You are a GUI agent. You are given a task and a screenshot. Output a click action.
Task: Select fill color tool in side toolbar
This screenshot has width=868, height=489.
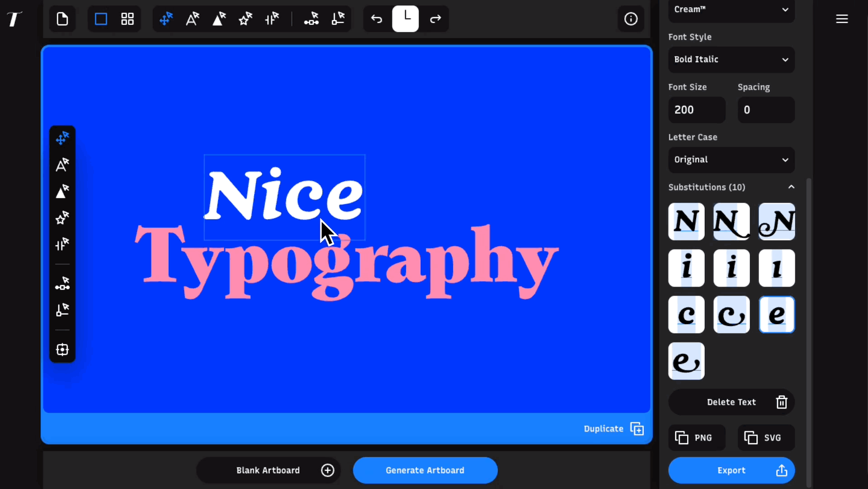(x=62, y=192)
